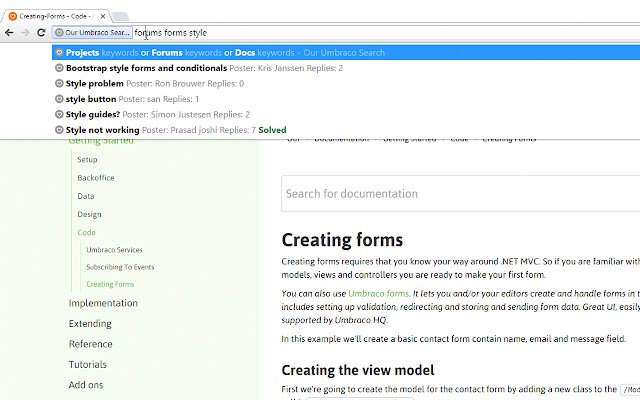640x400 pixels.
Task: Open Design in the docs sidebar
Action: pyautogui.click(x=89, y=214)
